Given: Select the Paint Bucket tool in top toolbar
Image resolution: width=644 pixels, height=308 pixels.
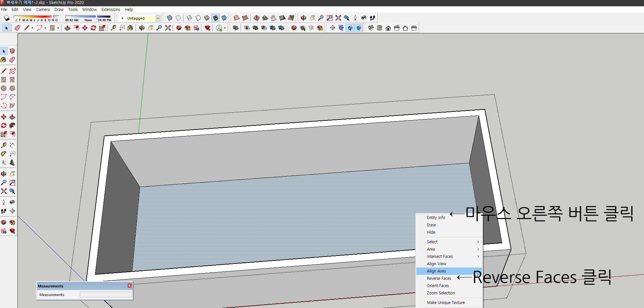Looking at the screenshot, I should pyautogui.click(x=131, y=28).
